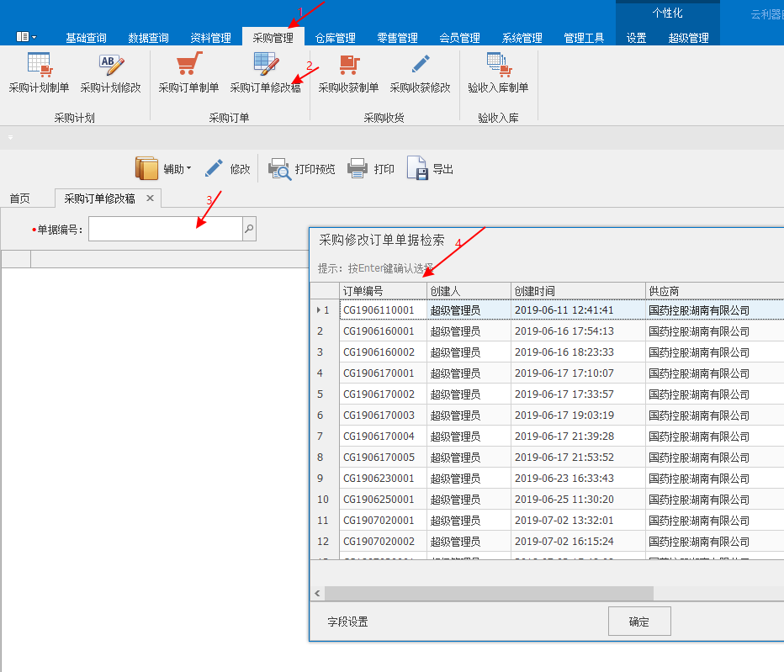Screen dimensions: 784x672
Task: Click timestamp 2019-07-02 16:15:24
Action: (564, 541)
